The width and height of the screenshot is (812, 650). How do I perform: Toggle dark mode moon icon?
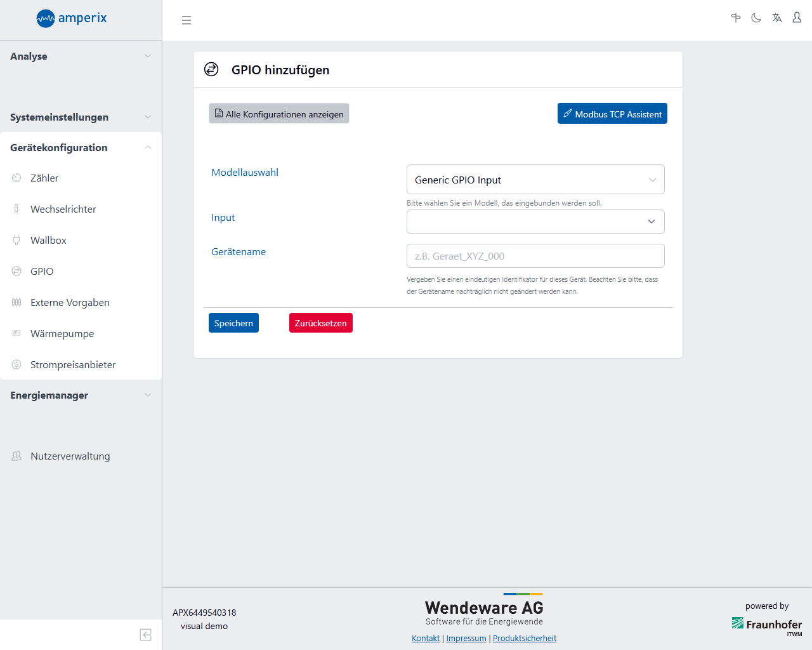(756, 18)
